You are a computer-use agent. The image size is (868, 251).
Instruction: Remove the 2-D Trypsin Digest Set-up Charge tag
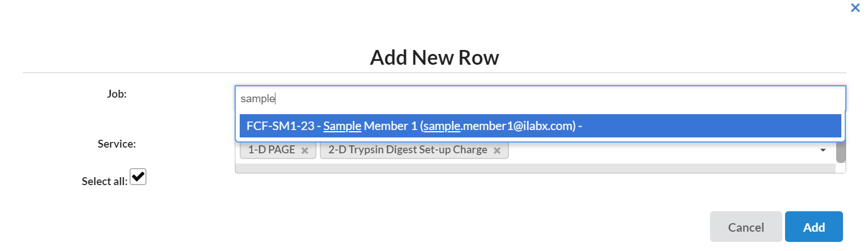tap(497, 150)
